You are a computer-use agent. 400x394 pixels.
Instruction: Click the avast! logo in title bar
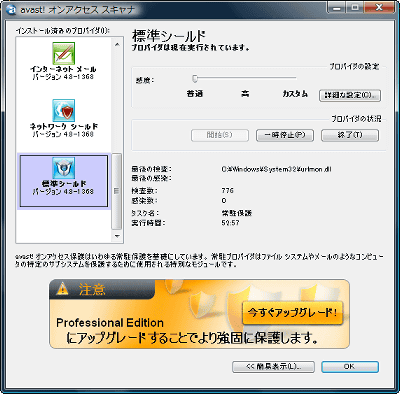(x=12, y=10)
